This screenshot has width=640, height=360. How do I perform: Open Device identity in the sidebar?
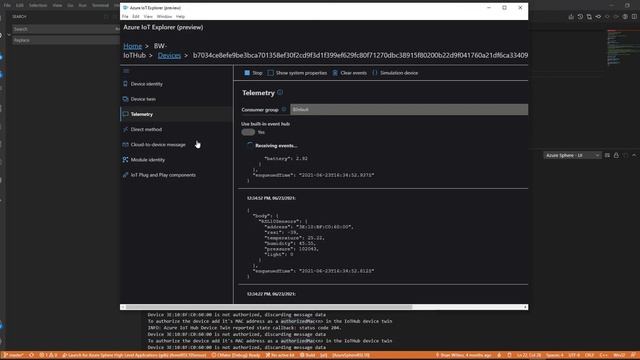[147, 84]
